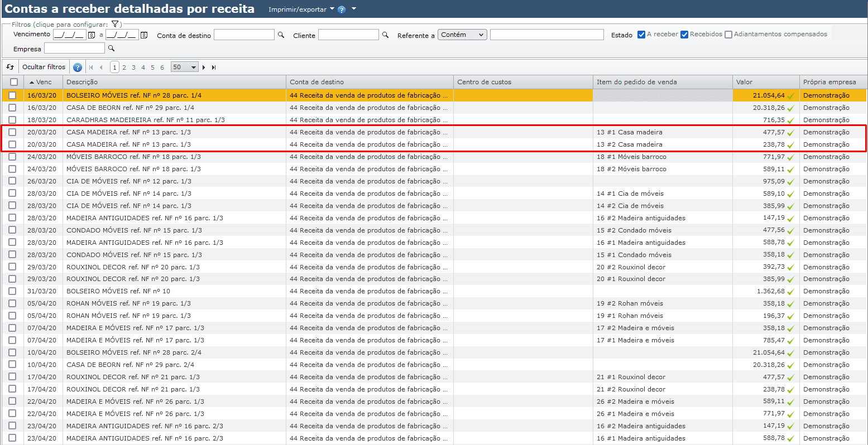This screenshot has height=445, width=868.
Task: Click the date cell '31/03/20'
Action: click(42, 291)
